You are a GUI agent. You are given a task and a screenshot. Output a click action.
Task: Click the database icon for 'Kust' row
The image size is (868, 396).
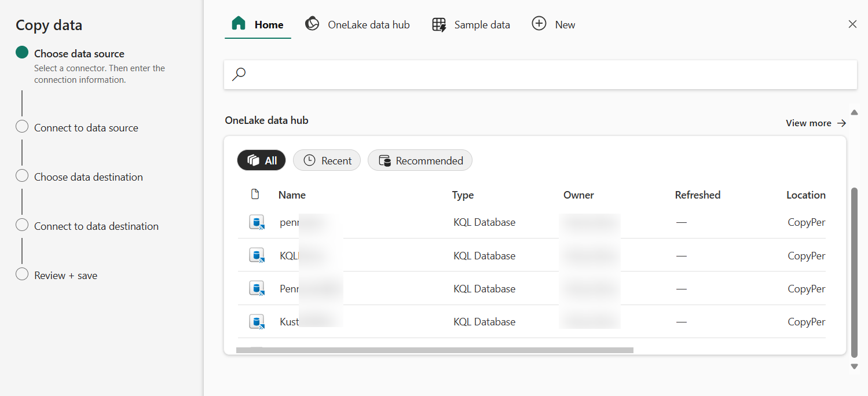tap(257, 321)
